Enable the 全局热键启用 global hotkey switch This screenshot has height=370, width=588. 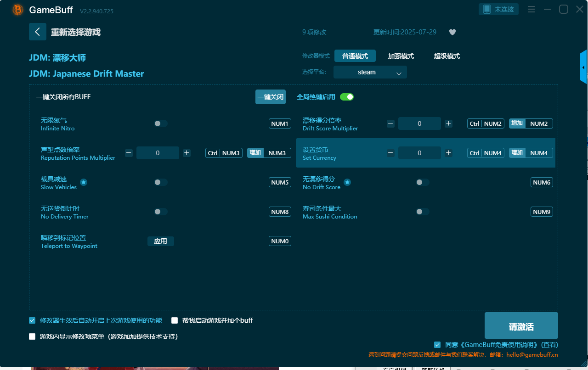(x=347, y=97)
